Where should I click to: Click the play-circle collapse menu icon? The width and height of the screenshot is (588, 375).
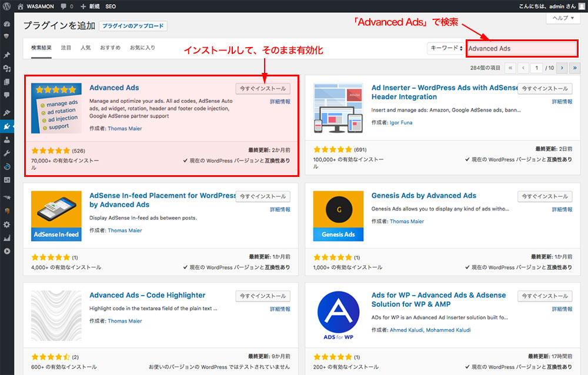click(6, 251)
